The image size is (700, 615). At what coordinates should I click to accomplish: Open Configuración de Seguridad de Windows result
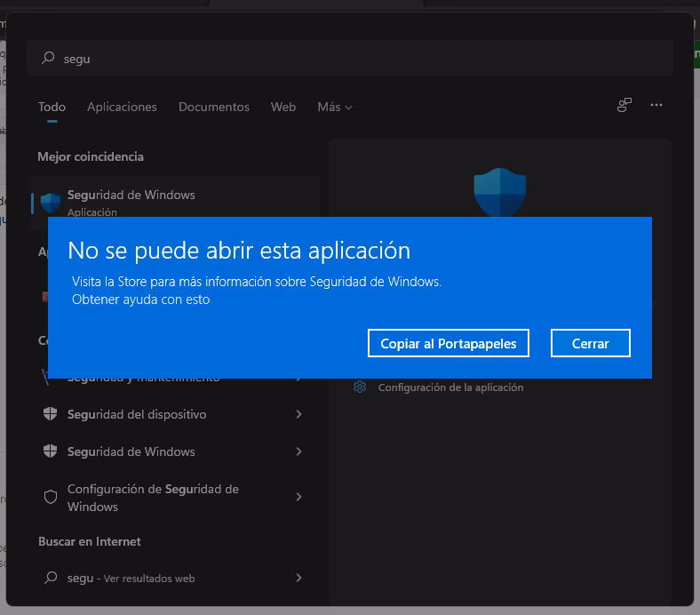tap(176, 497)
